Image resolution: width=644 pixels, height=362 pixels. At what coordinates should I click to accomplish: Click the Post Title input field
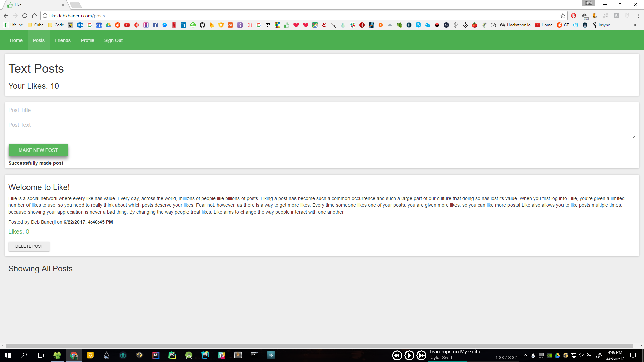(x=322, y=110)
